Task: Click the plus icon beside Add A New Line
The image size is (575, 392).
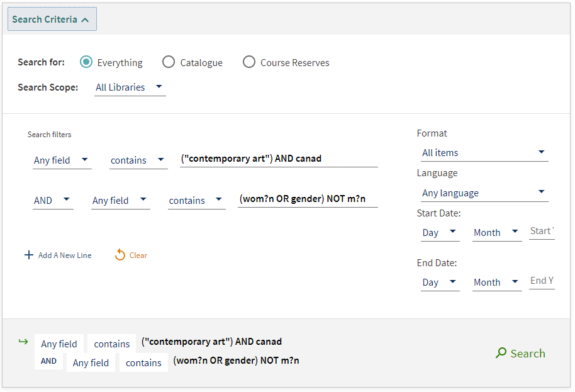Action: [x=28, y=255]
